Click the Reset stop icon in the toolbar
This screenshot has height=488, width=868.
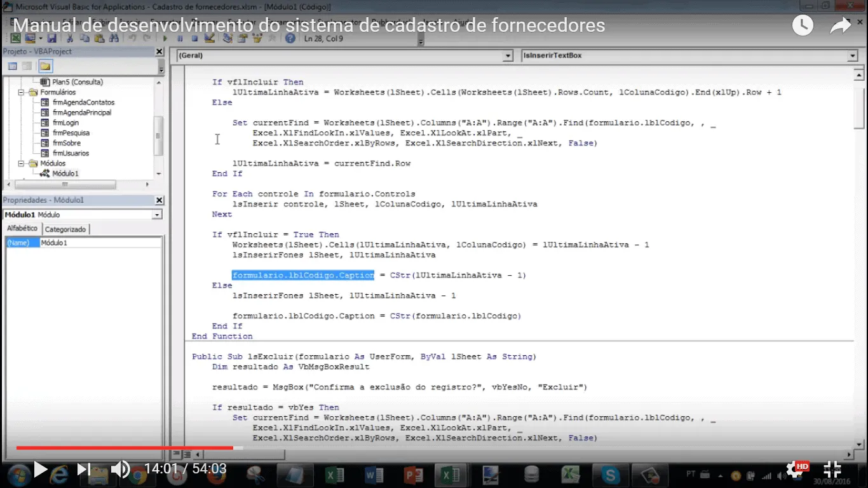click(194, 39)
